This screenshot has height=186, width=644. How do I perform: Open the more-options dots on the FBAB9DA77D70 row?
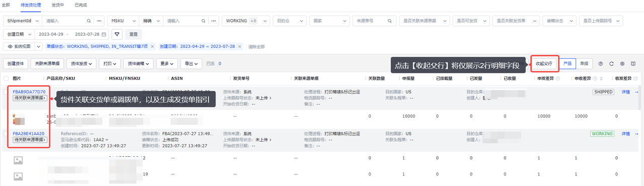[x=637, y=92]
